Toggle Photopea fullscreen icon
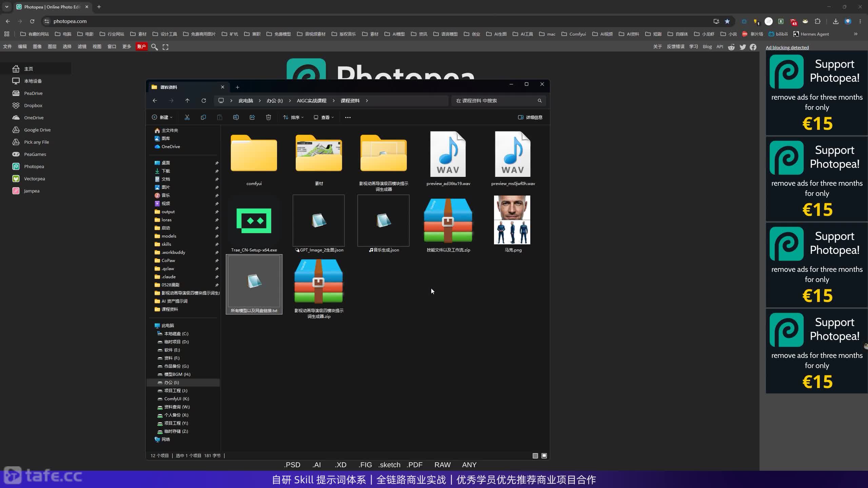The width and height of the screenshot is (868, 488). tap(165, 47)
